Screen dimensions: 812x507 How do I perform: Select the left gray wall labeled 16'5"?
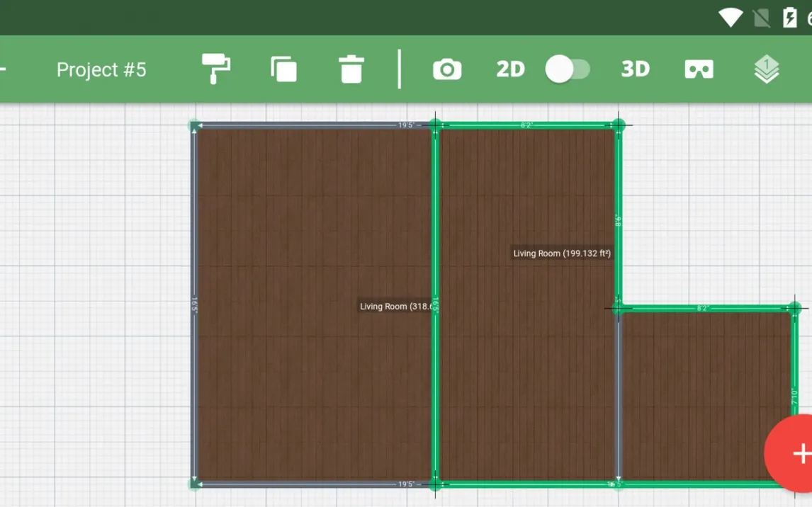[x=193, y=304]
